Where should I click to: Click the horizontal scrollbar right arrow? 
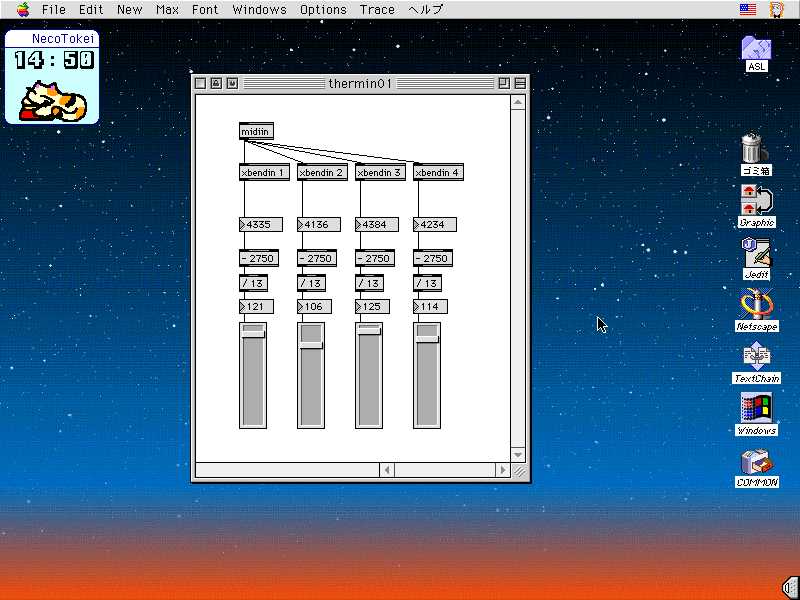(x=503, y=470)
